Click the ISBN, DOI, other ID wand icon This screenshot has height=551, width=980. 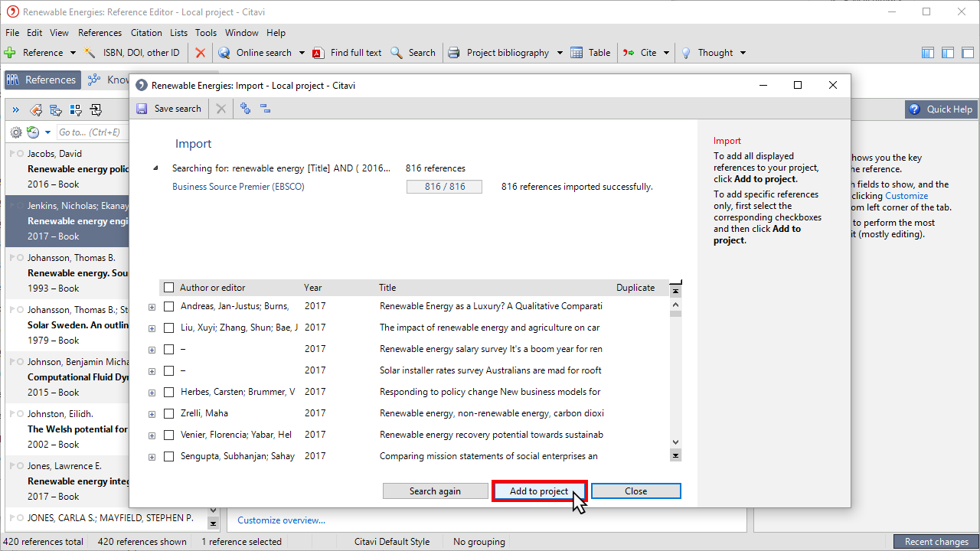[90, 53]
